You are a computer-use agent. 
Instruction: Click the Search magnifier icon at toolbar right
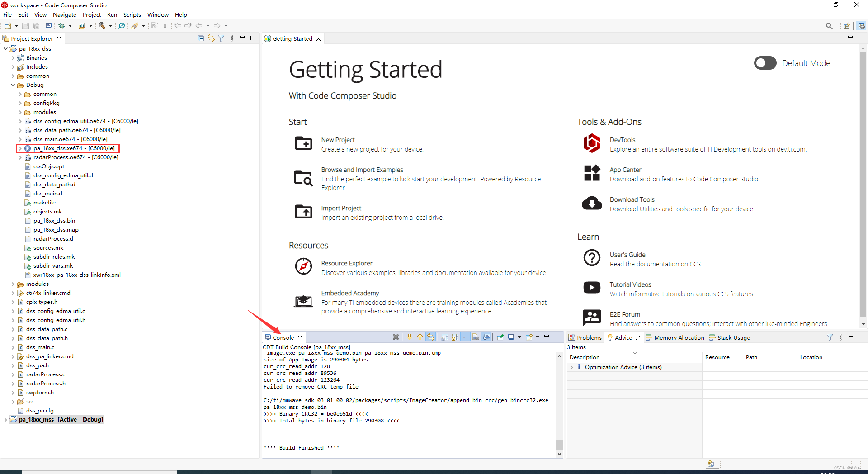(829, 26)
